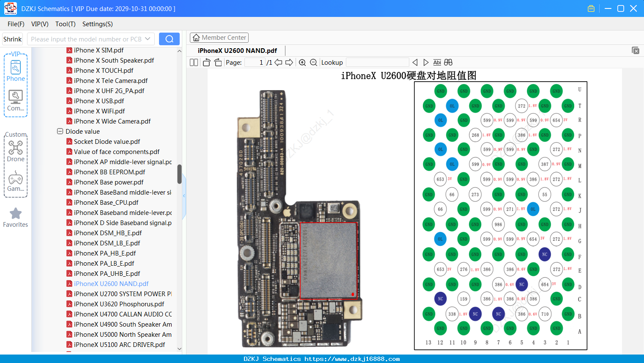
Task: Open iPhone X UHF 2G_PA.pdf
Action: (109, 91)
